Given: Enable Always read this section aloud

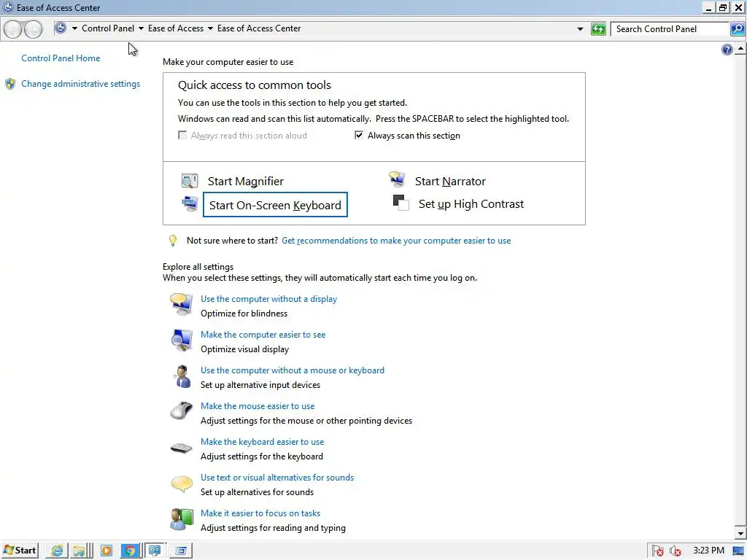Looking at the screenshot, I should pos(182,135).
